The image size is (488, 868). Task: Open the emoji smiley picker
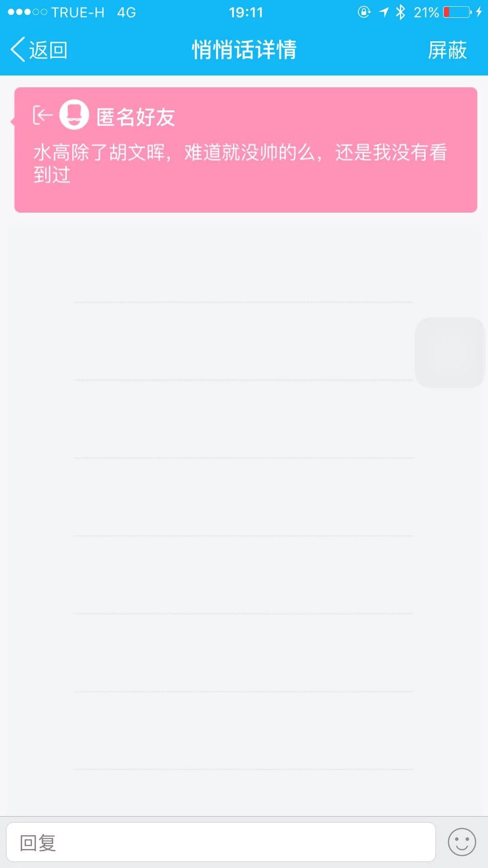462,842
